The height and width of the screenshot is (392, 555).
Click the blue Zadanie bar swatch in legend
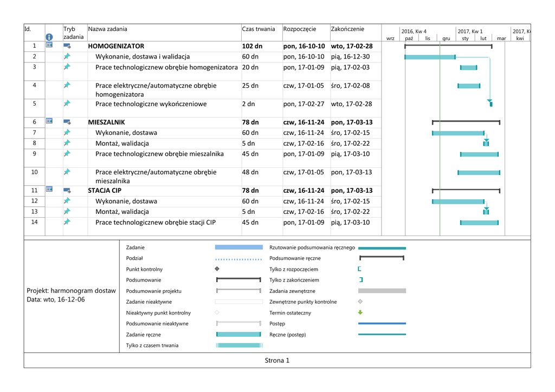pyautogui.click(x=238, y=247)
